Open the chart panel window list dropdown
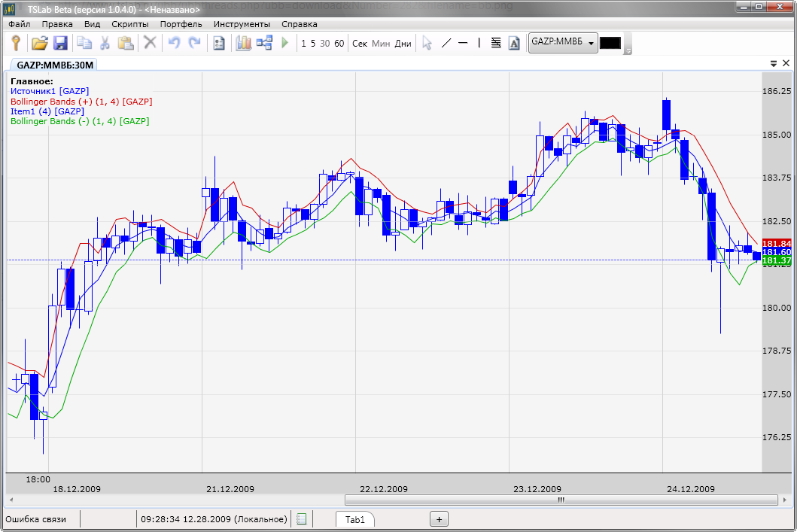This screenshot has width=797, height=532. coord(773,64)
